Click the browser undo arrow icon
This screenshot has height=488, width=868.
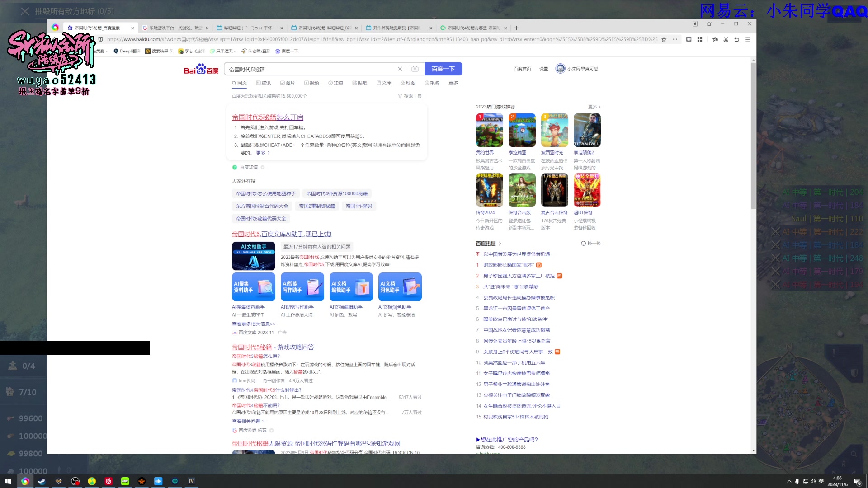pyautogui.click(x=737, y=39)
